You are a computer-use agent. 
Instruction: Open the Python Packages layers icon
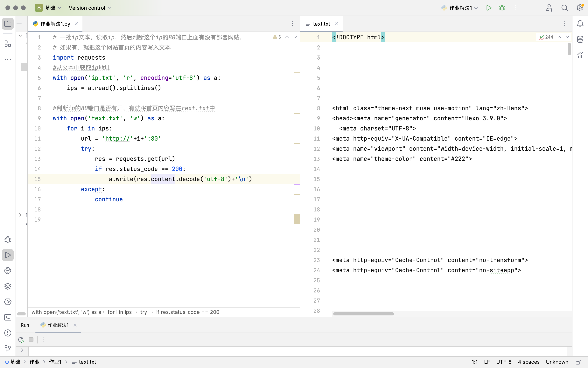(x=8, y=286)
